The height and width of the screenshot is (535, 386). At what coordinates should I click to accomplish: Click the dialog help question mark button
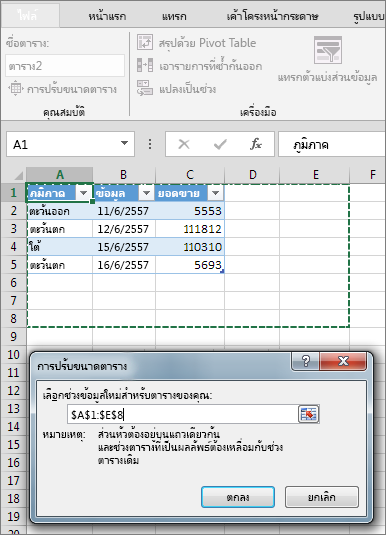[x=305, y=361]
